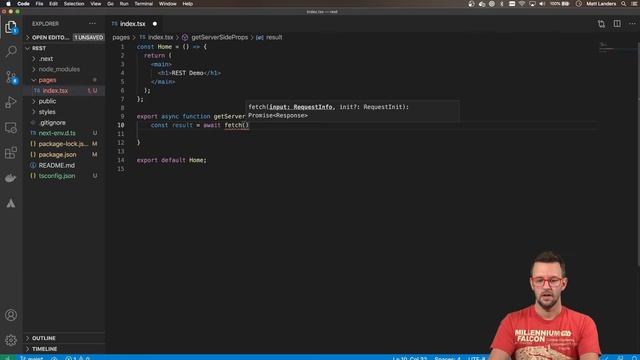Click the code minimap
Viewport: 640px width, 360px height.
click(x=616, y=47)
